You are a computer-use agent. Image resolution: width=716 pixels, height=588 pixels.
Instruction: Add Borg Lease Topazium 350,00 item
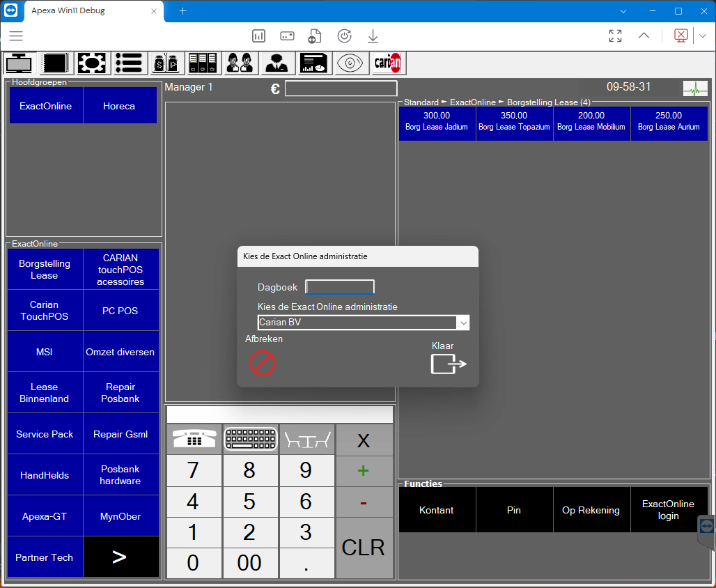[514, 123]
